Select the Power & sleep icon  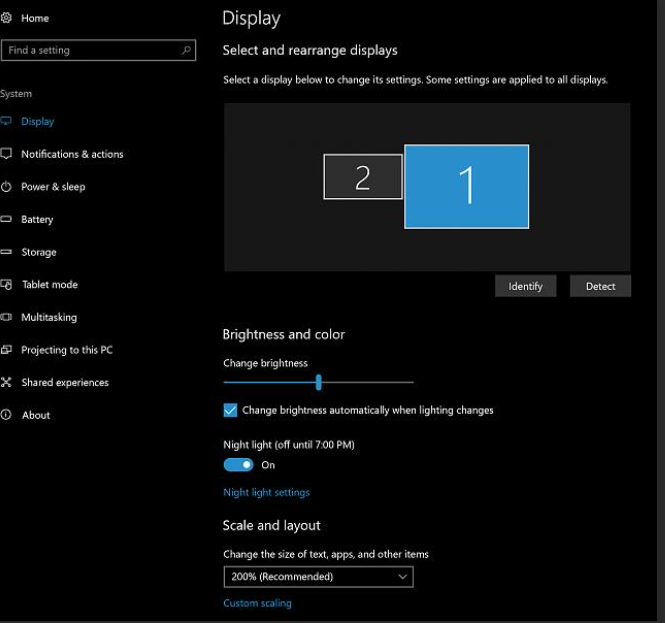tap(6, 187)
